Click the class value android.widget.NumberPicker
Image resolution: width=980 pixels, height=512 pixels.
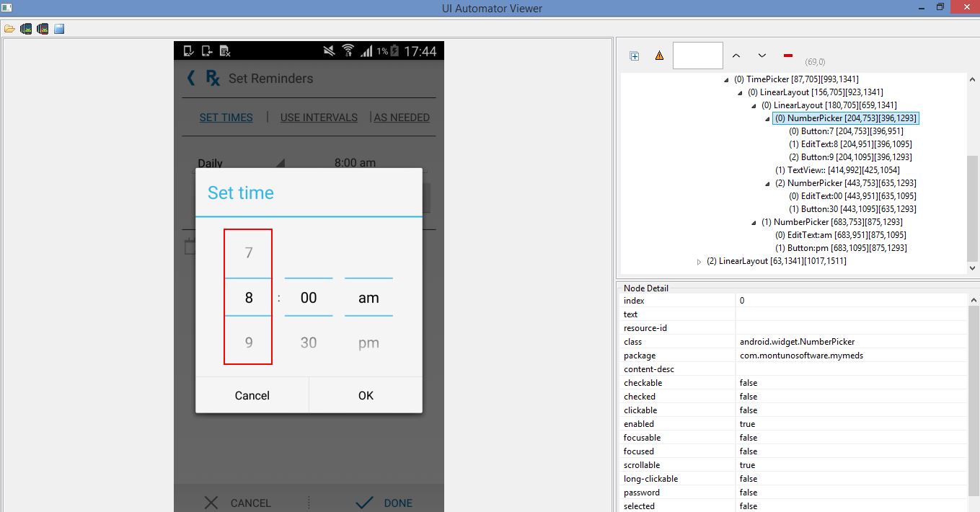coord(797,342)
